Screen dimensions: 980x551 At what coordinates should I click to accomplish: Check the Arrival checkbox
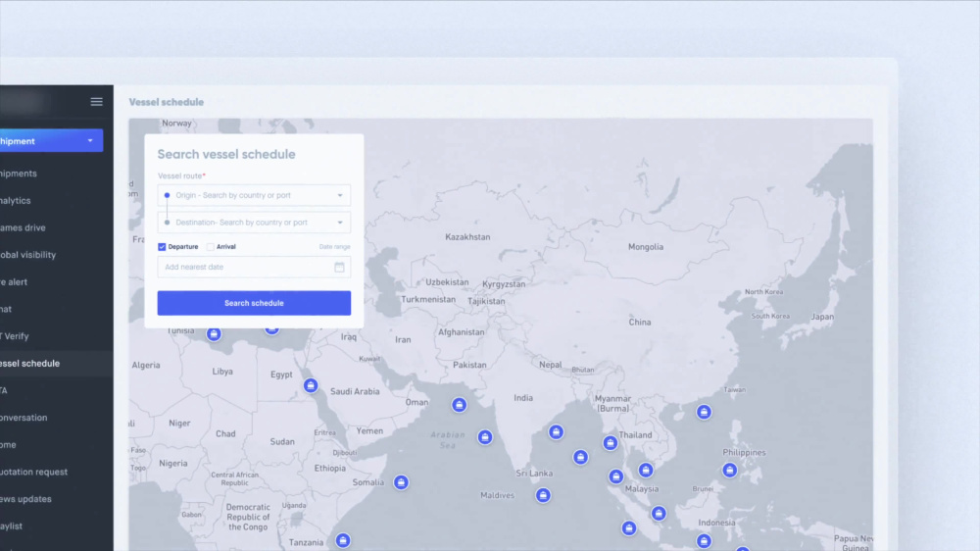(210, 246)
